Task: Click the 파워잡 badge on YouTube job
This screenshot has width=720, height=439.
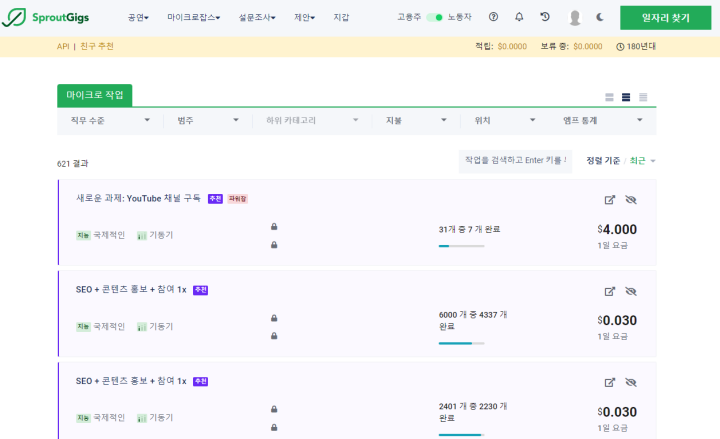Action: point(237,199)
